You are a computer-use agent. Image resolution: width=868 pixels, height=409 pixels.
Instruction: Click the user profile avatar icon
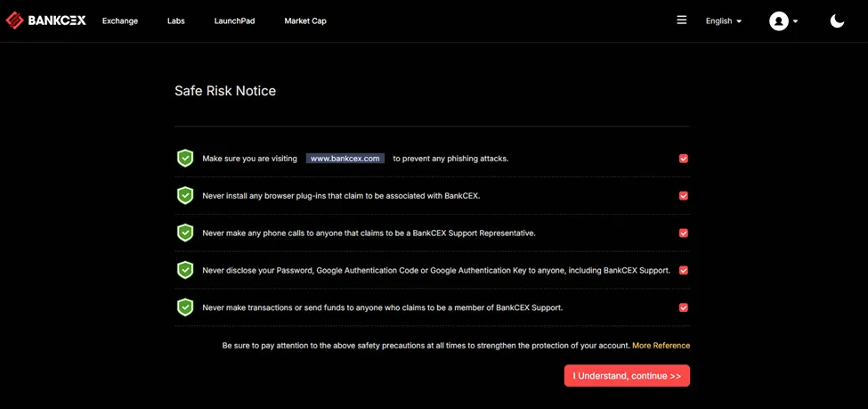[x=778, y=21]
